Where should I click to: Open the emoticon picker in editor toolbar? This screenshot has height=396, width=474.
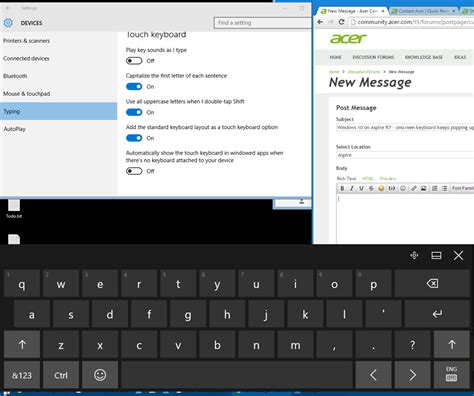pos(403,188)
